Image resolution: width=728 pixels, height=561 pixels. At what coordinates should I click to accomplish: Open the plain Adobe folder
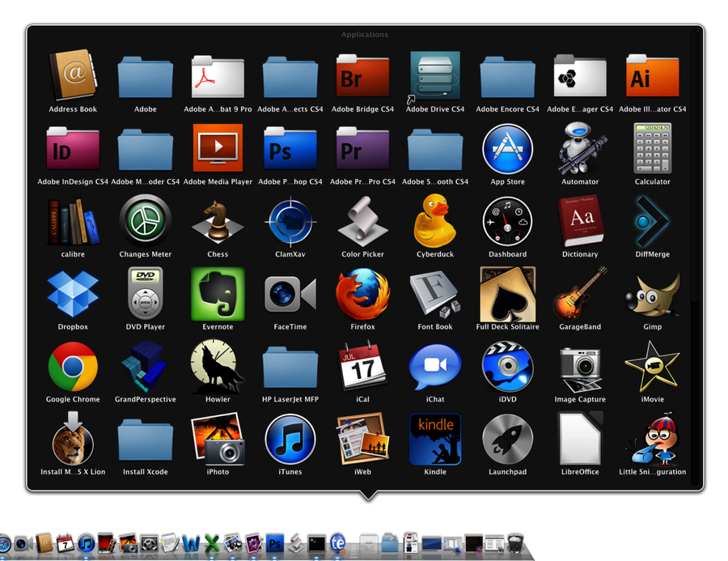coord(146,77)
